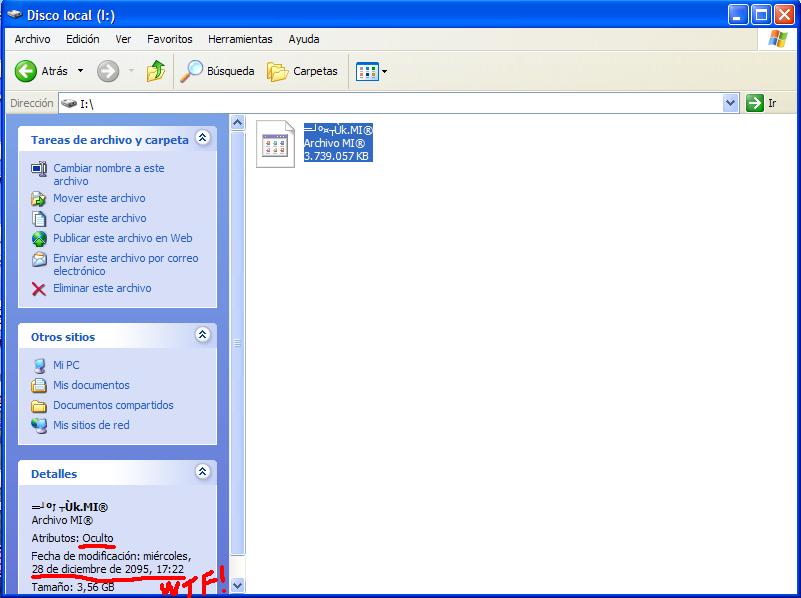
Task: Click the drive icon in title bar
Action: [x=15, y=15]
